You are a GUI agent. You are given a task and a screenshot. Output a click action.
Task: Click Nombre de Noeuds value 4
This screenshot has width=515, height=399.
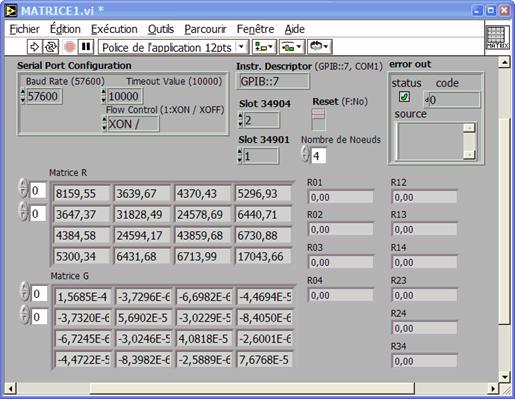318,156
